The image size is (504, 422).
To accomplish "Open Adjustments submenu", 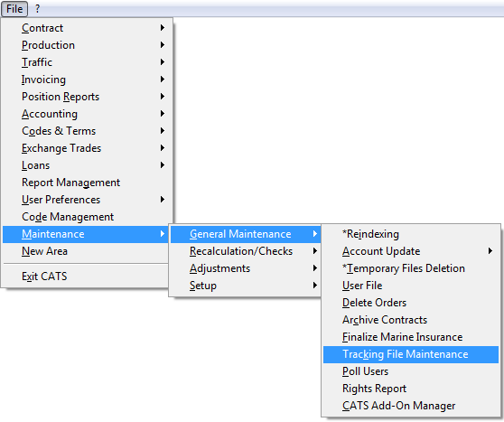I will (246, 268).
